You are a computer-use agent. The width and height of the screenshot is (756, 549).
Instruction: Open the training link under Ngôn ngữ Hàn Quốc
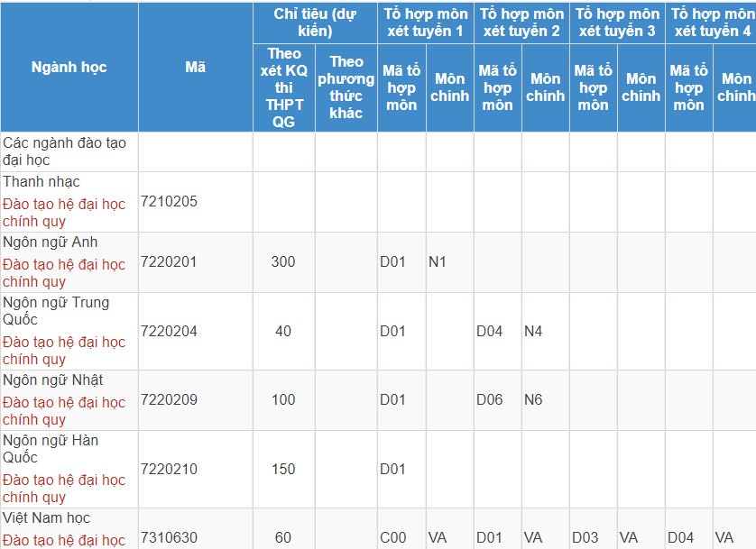pyautogui.click(x=64, y=489)
